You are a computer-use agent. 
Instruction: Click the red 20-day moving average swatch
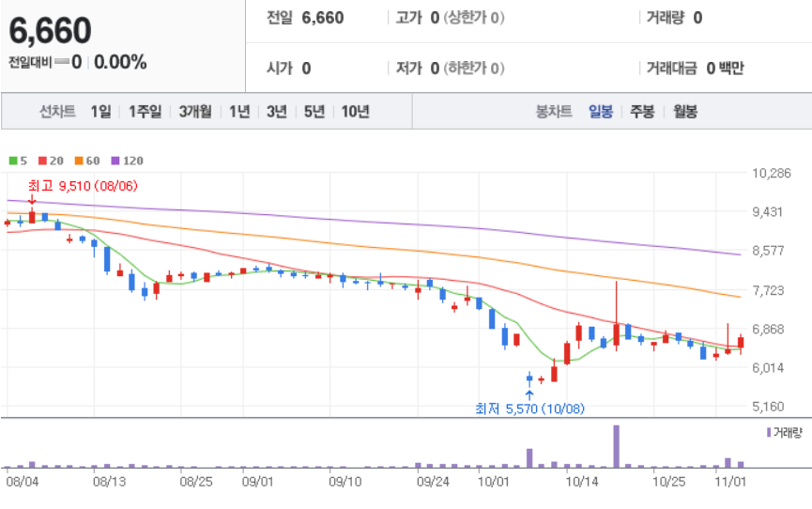point(43,161)
